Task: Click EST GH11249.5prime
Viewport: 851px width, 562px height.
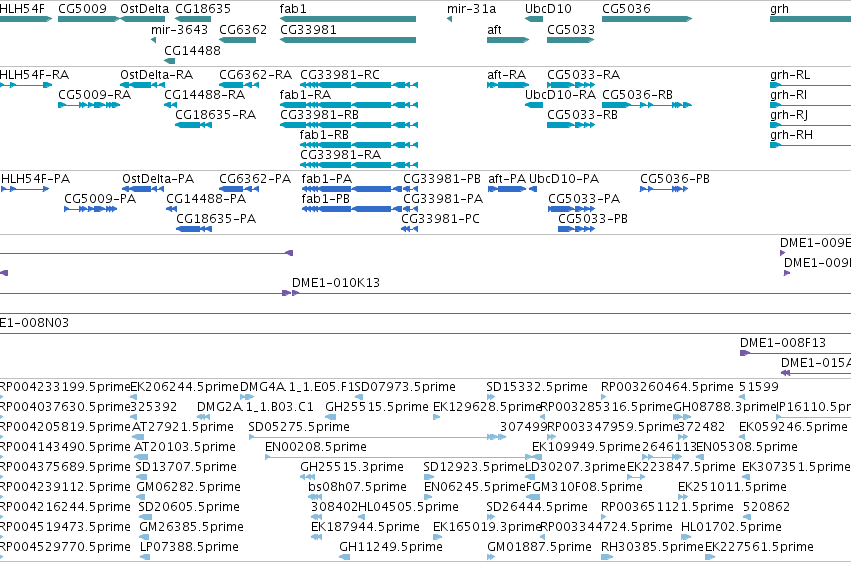Action: [x=391, y=547]
